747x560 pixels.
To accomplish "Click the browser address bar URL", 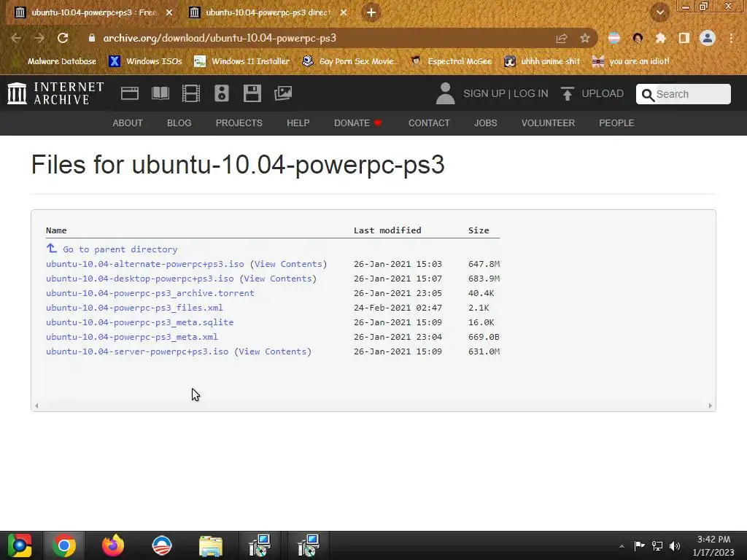I will 220,38.
